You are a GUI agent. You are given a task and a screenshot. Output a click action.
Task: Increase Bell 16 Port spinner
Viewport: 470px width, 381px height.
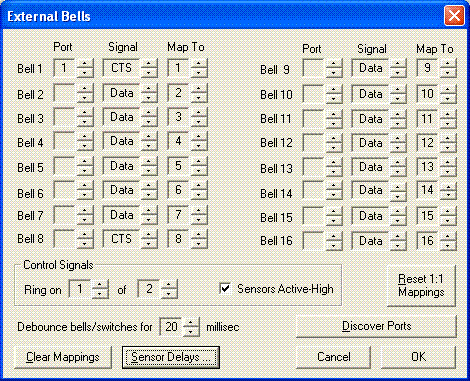[x=333, y=236]
